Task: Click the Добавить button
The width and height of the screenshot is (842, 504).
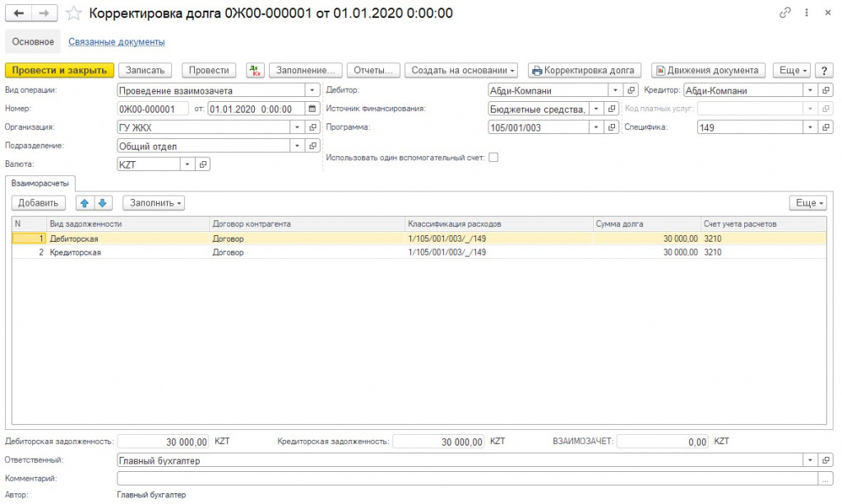Action: (38, 203)
